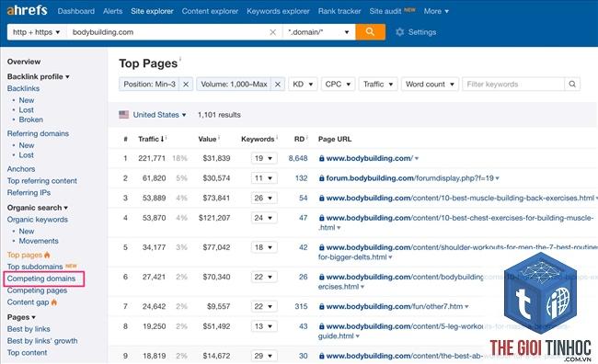Click the fire icon next to Content gap
Image resolution: width=598 pixels, height=364 pixels.
[54, 301]
